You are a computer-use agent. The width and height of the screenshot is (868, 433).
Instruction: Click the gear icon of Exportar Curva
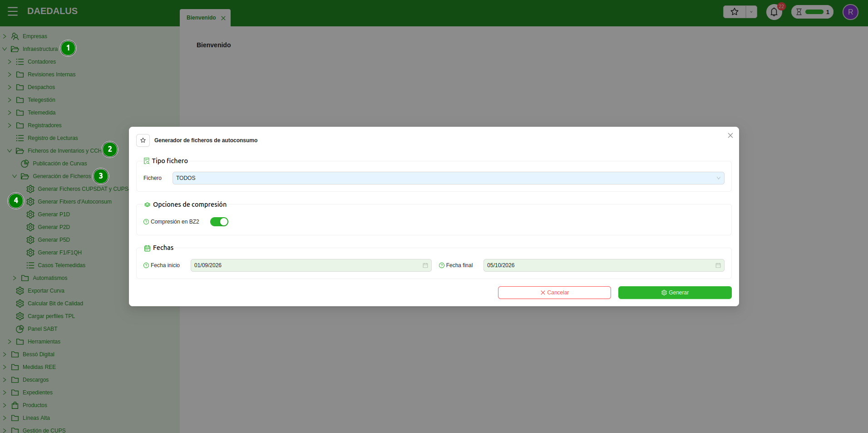[x=20, y=291]
